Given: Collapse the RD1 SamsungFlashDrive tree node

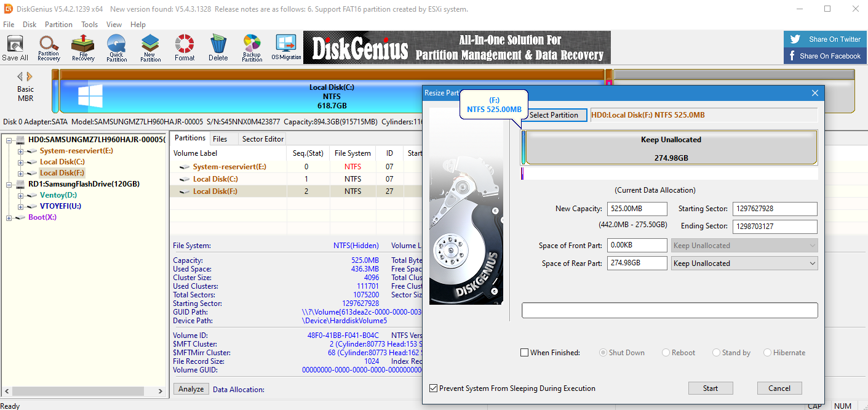Looking at the screenshot, I should (x=9, y=184).
